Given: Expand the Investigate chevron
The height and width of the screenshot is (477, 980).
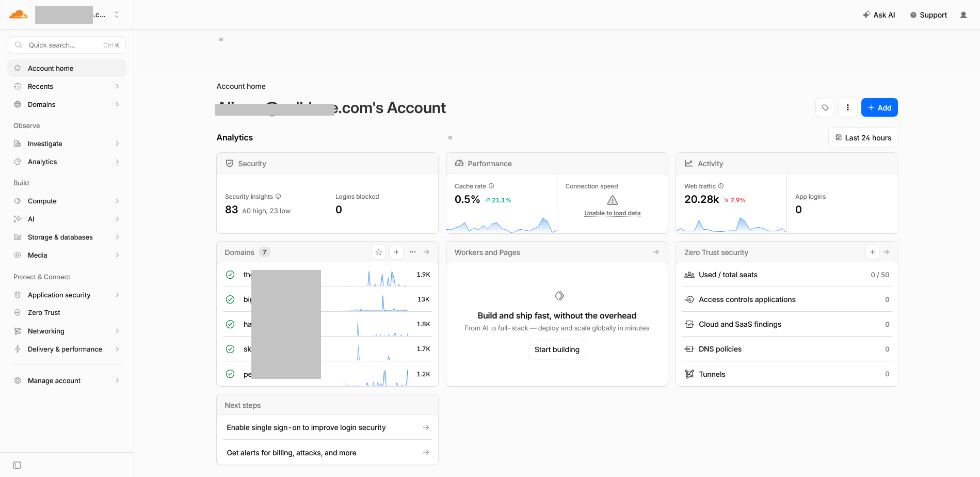Looking at the screenshot, I should click(118, 144).
